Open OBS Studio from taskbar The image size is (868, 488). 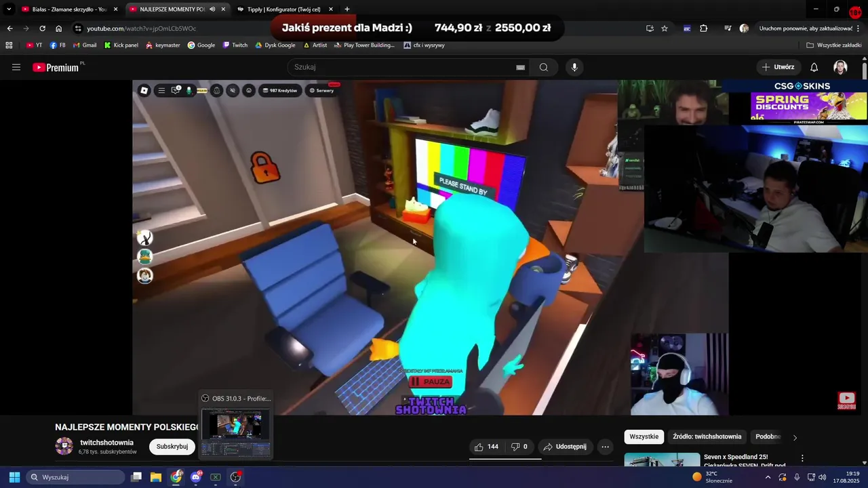(x=235, y=477)
